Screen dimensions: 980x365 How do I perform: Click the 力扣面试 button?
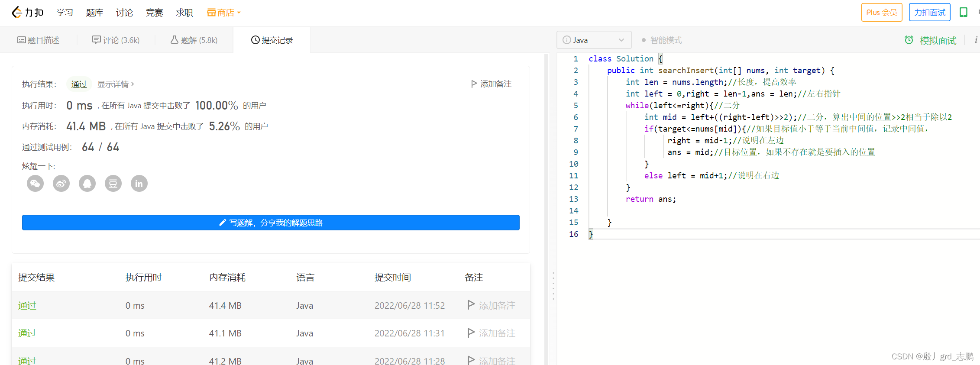click(930, 12)
